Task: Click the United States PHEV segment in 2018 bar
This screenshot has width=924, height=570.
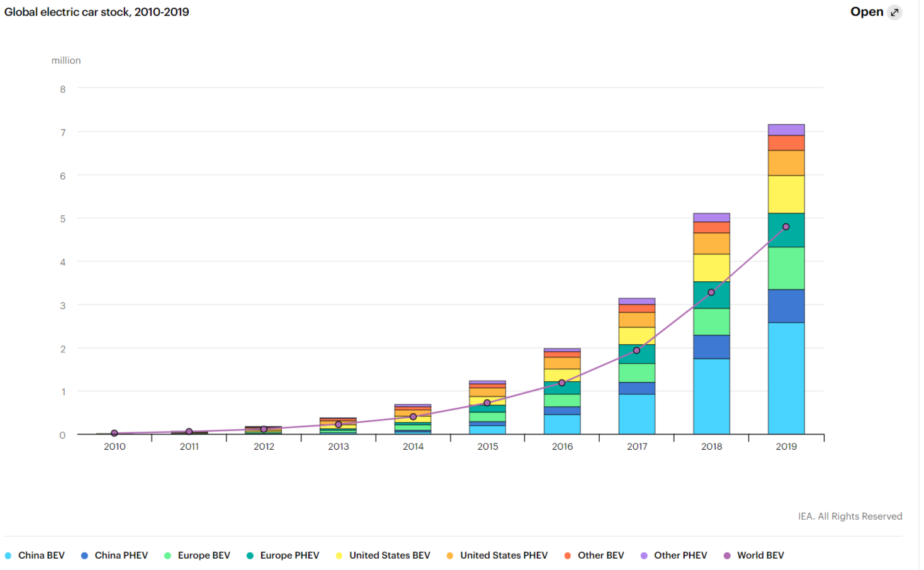Action: pos(712,243)
